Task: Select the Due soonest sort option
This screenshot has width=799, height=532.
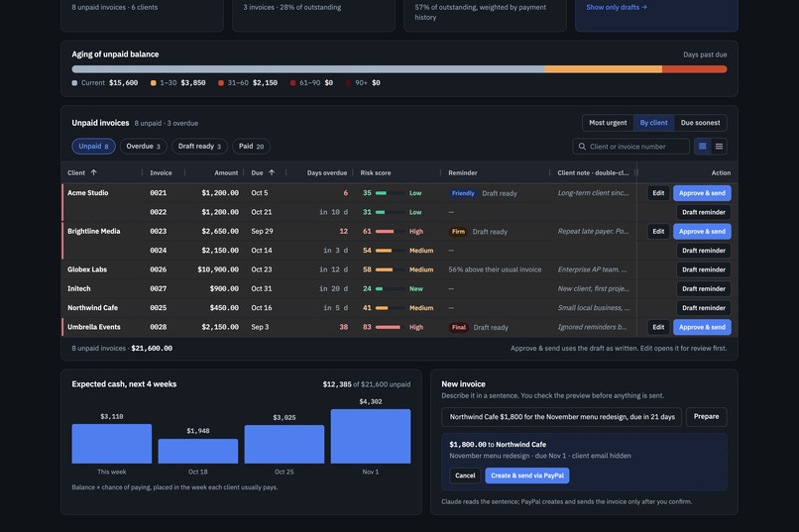Action: tap(700, 123)
